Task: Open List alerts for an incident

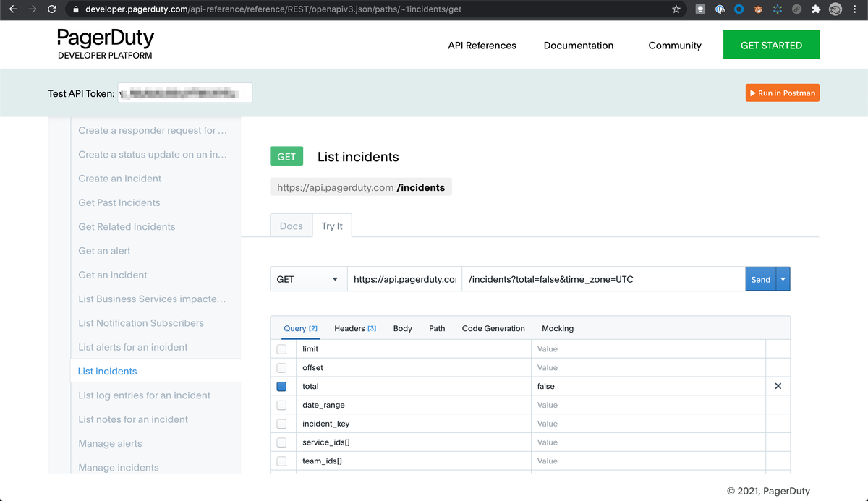Action: [133, 347]
